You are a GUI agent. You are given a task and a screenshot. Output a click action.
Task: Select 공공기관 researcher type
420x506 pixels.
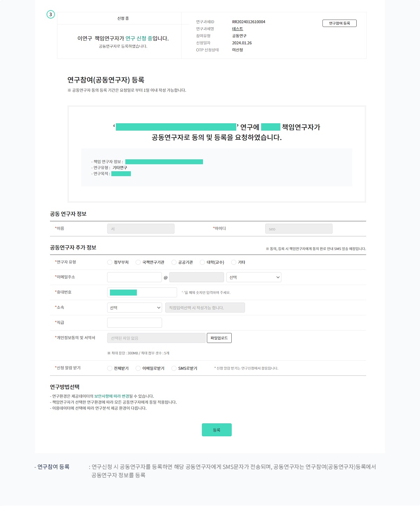click(x=174, y=262)
